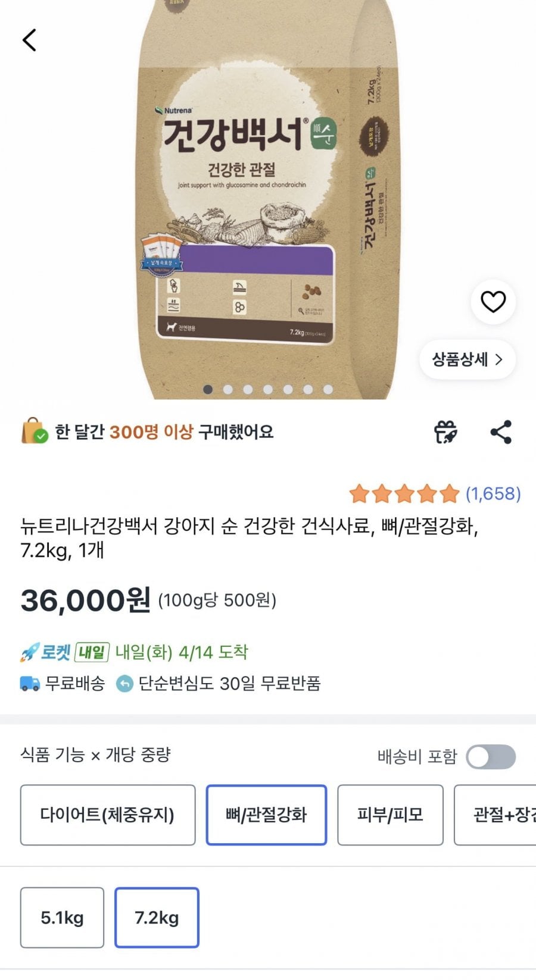Jump to the last image dot
This screenshot has height=980, width=536.
click(328, 389)
